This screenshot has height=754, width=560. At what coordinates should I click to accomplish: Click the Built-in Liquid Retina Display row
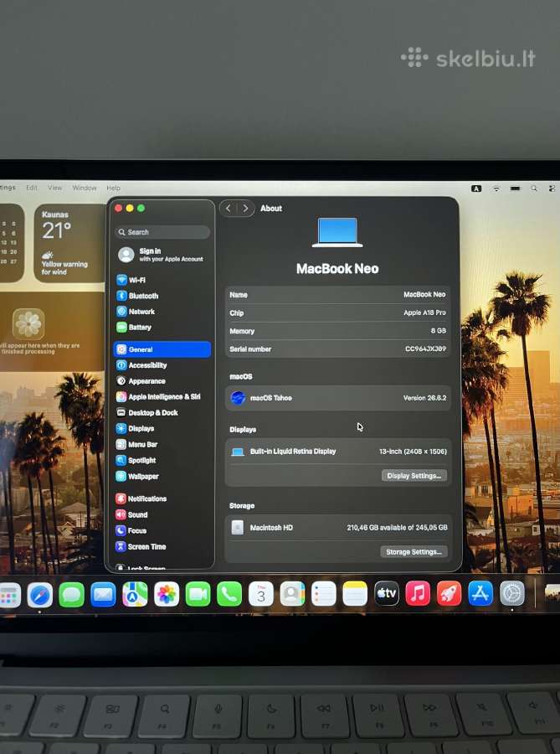click(x=338, y=452)
